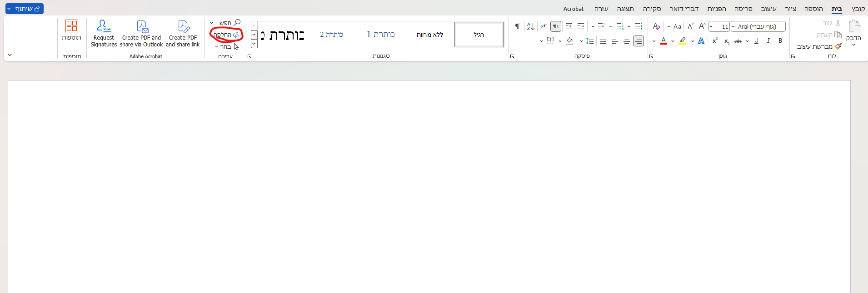The width and height of the screenshot is (868, 293).
Task: Click the Bullets list icon
Action: (639, 26)
